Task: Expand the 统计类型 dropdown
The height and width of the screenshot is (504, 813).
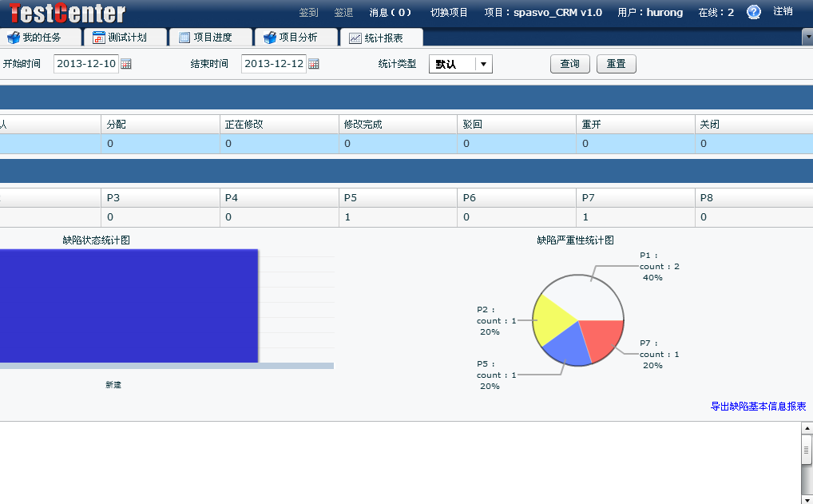Action: [483, 64]
